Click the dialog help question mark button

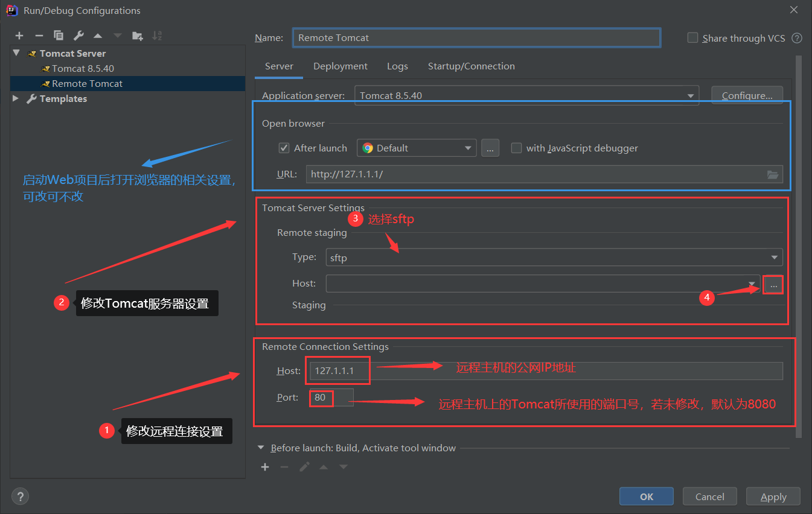tap(20, 497)
